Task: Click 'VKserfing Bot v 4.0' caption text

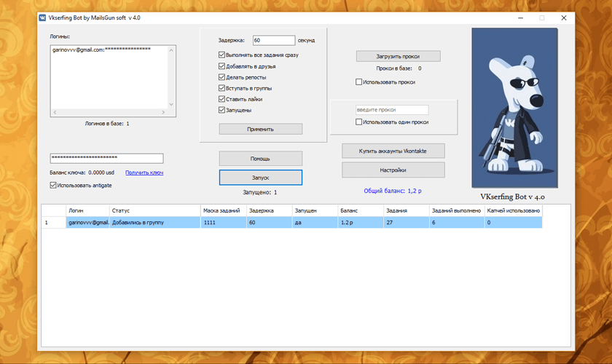Action: point(512,197)
